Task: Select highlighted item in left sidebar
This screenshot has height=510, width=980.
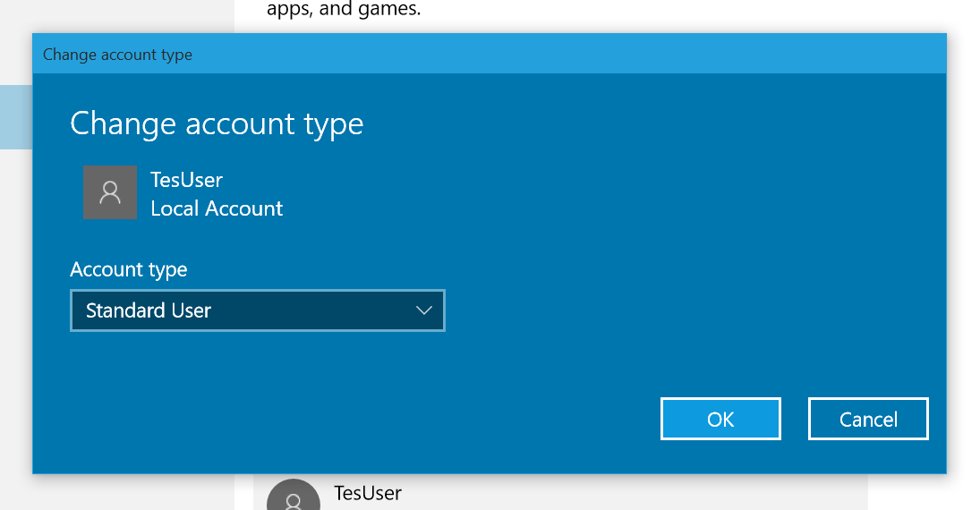Action: coord(15,117)
